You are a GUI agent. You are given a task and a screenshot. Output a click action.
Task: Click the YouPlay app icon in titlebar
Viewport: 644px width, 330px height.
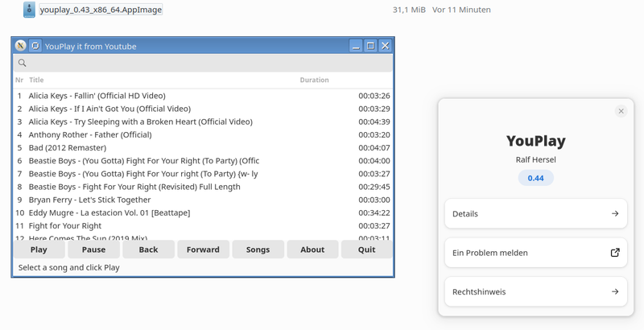[35, 46]
